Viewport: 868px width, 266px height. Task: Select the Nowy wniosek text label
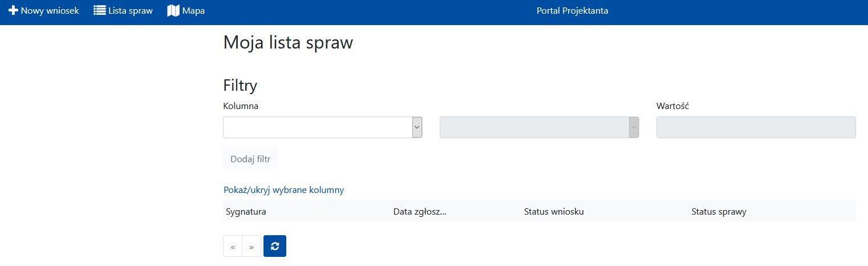(50, 11)
